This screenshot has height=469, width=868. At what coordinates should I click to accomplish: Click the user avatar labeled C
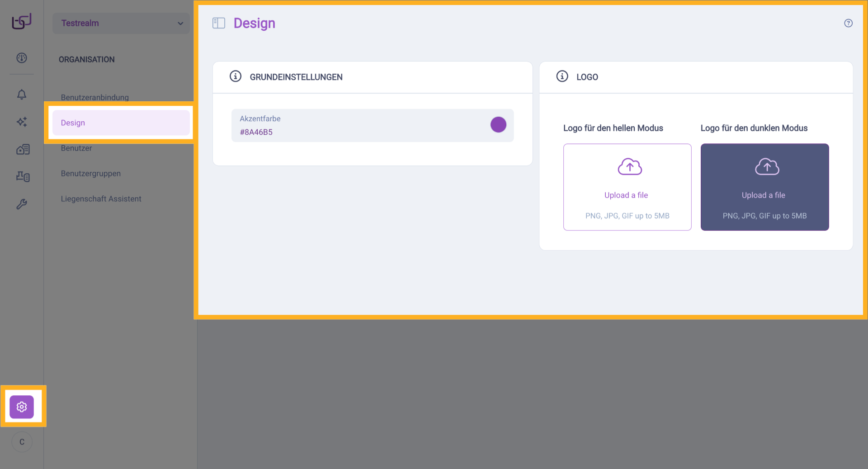[x=22, y=442]
